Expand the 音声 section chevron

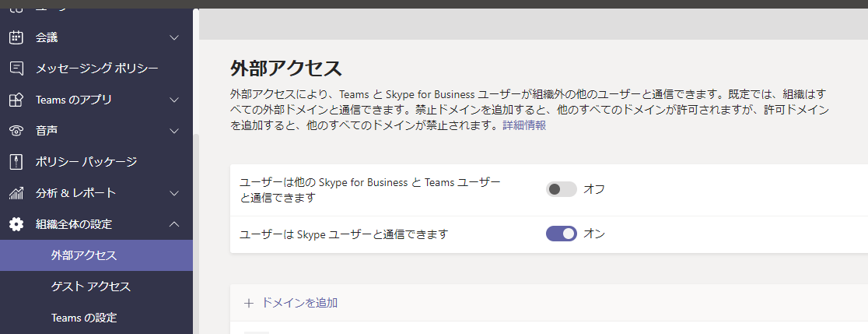click(174, 131)
